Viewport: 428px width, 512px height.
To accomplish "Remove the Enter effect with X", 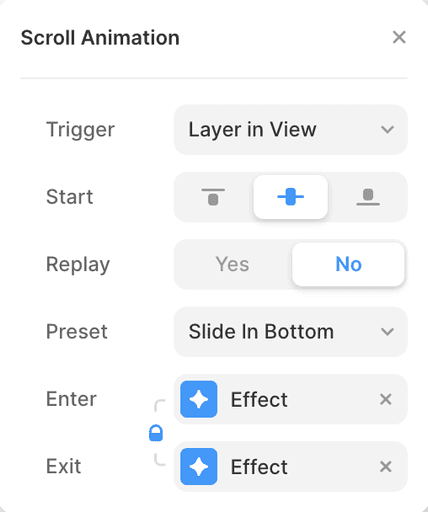I will click(x=386, y=399).
